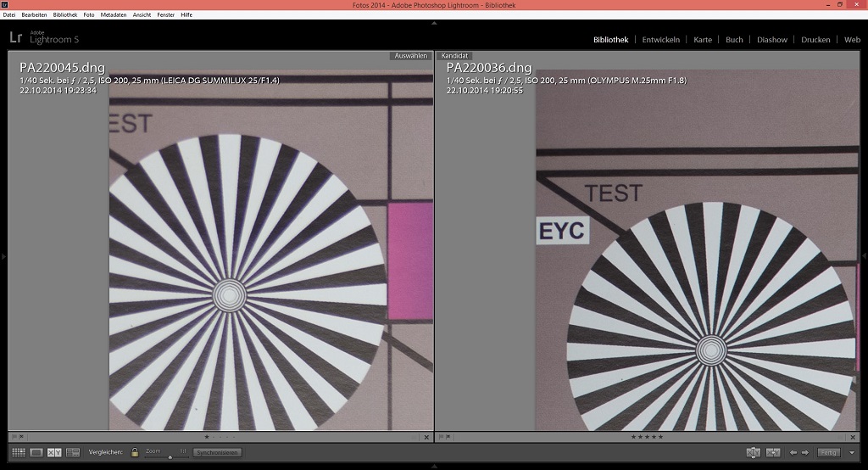Adjust the Zoom slider

pos(170,456)
